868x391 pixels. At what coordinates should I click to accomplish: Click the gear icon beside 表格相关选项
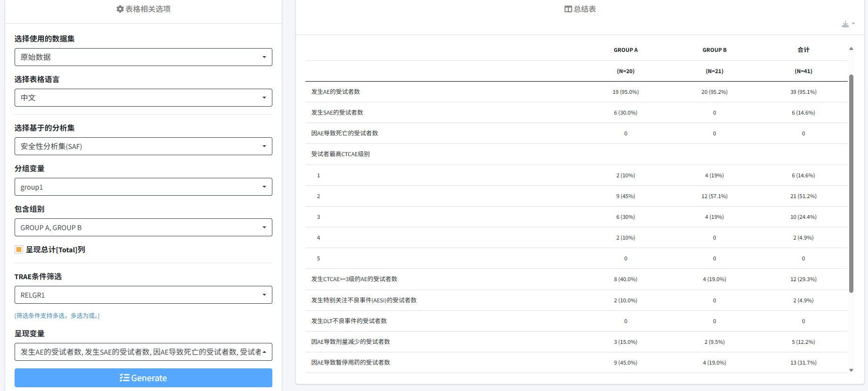[x=120, y=9]
